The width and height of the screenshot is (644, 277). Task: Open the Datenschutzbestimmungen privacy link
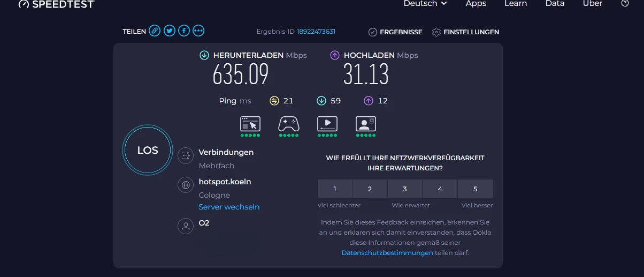point(387,253)
